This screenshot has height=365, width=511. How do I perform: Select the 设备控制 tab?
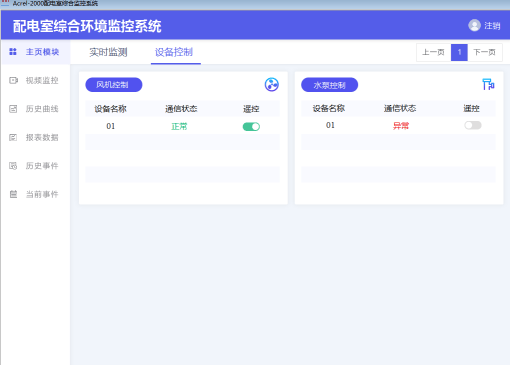click(x=174, y=52)
